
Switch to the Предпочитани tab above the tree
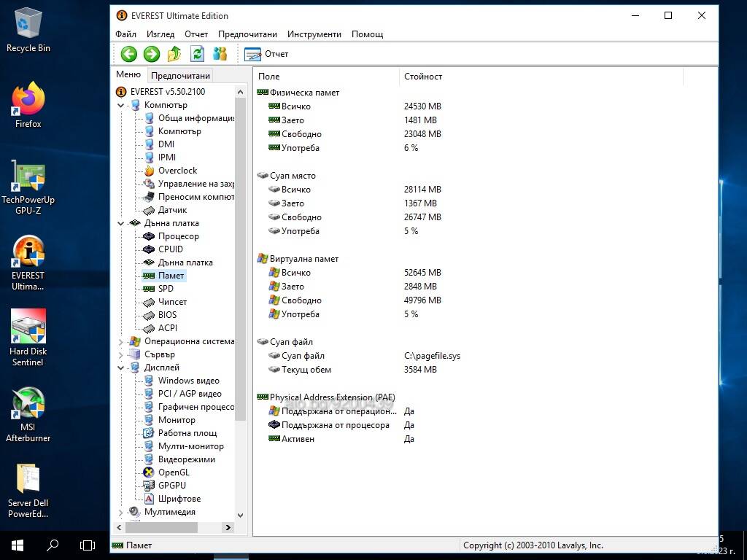pos(181,75)
